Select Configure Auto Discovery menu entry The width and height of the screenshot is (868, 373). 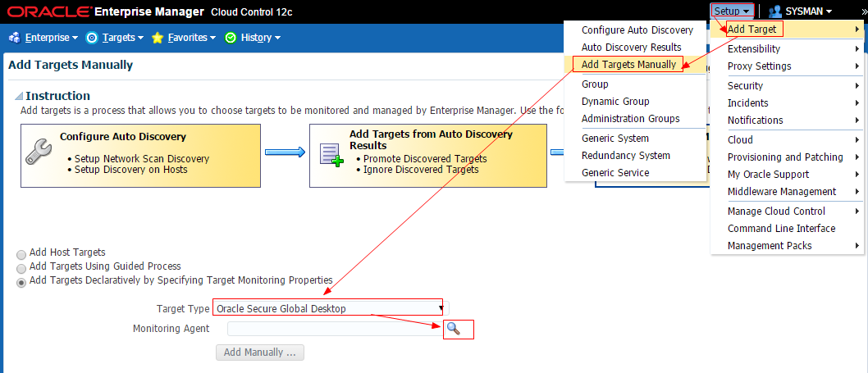(637, 30)
